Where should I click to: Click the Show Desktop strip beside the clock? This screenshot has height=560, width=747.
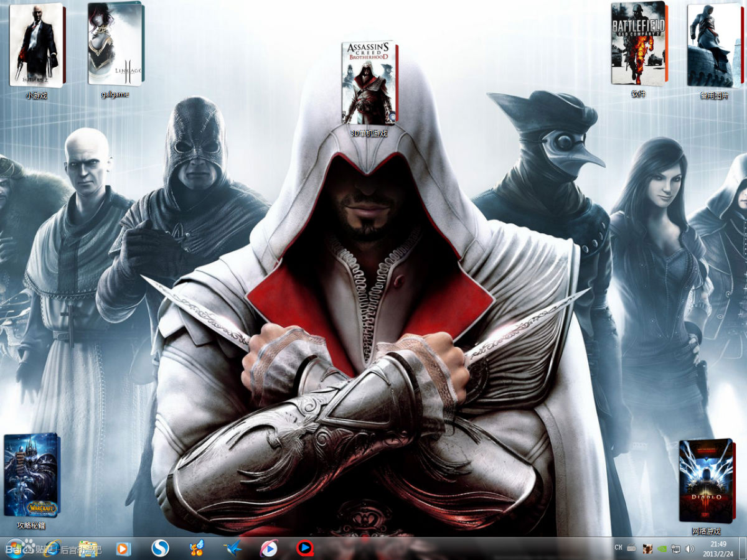(x=742, y=549)
